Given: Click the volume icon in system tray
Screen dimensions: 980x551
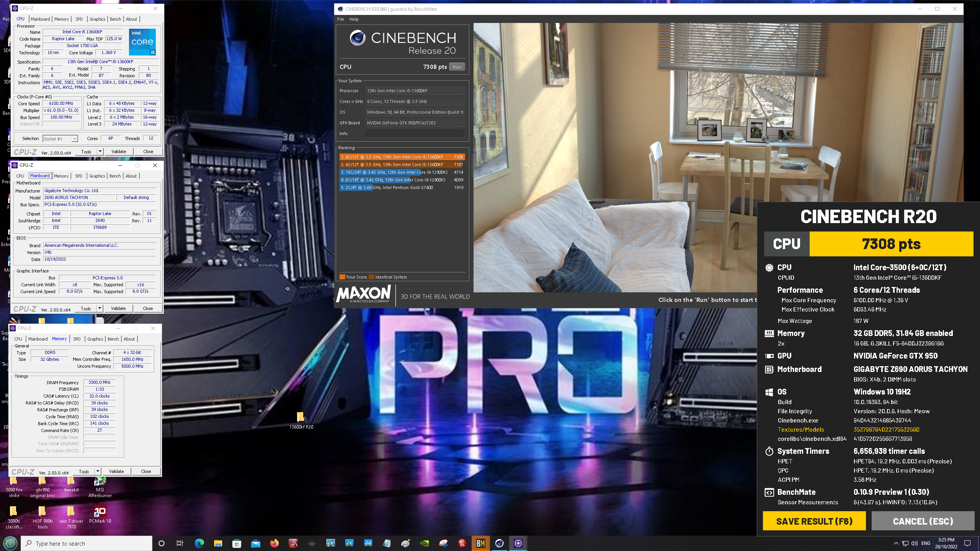Looking at the screenshot, I should point(915,543).
